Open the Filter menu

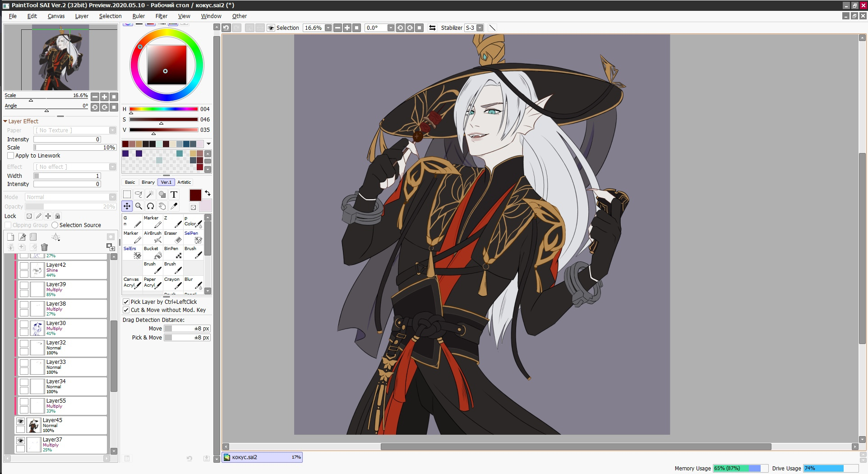(161, 16)
